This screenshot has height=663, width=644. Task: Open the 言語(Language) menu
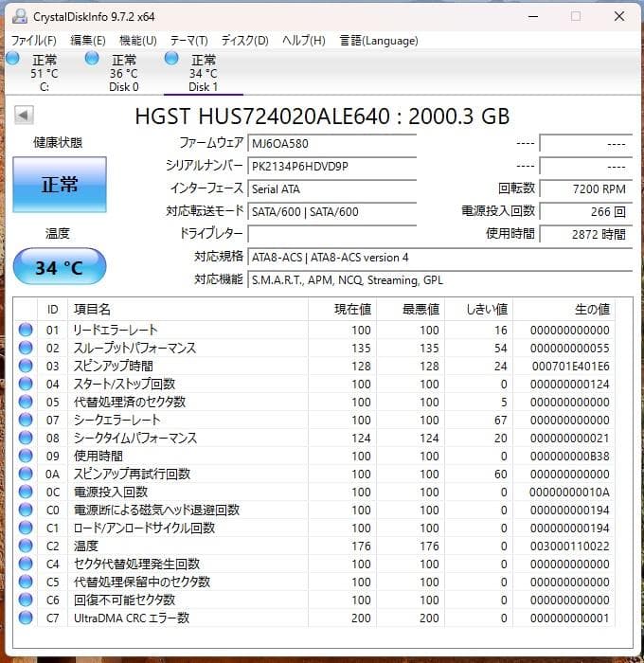(x=379, y=41)
